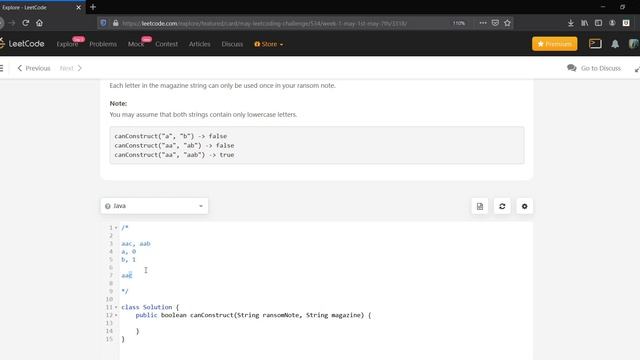Open the page actions three-dot menu
This screenshot has width=640, height=360.
(x=483, y=23)
